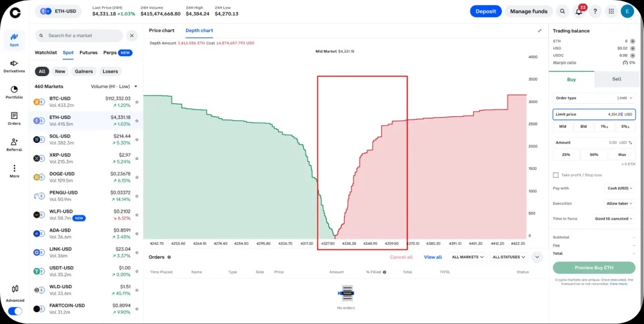
Task: Expand the chart to fullscreen
Action: (539, 31)
